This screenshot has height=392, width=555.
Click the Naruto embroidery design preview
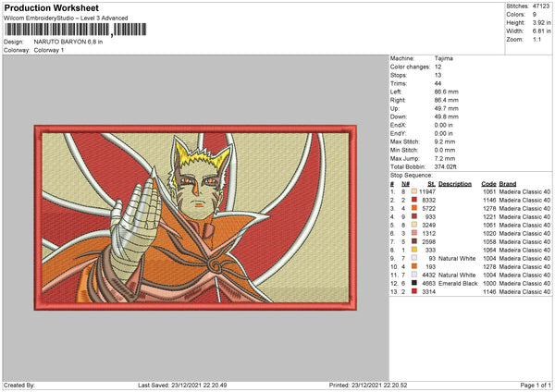(x=195, y=217)
